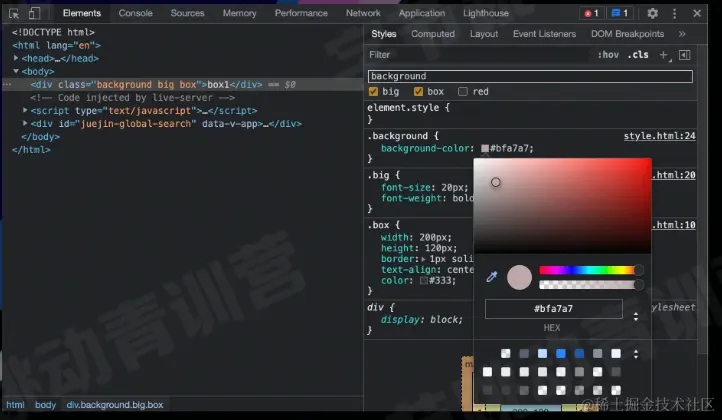Click the body breadcrumb
Screen dimensions: 722x420
[45, 405]
